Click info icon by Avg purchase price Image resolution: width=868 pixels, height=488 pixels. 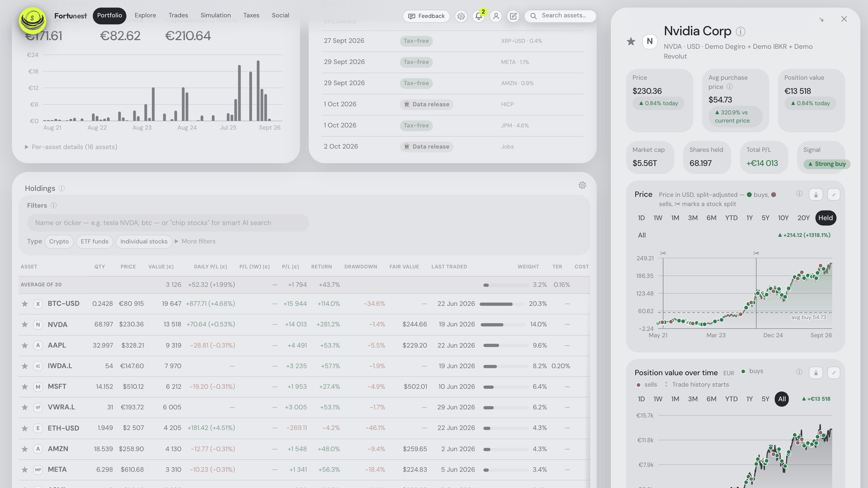(730, 87)
